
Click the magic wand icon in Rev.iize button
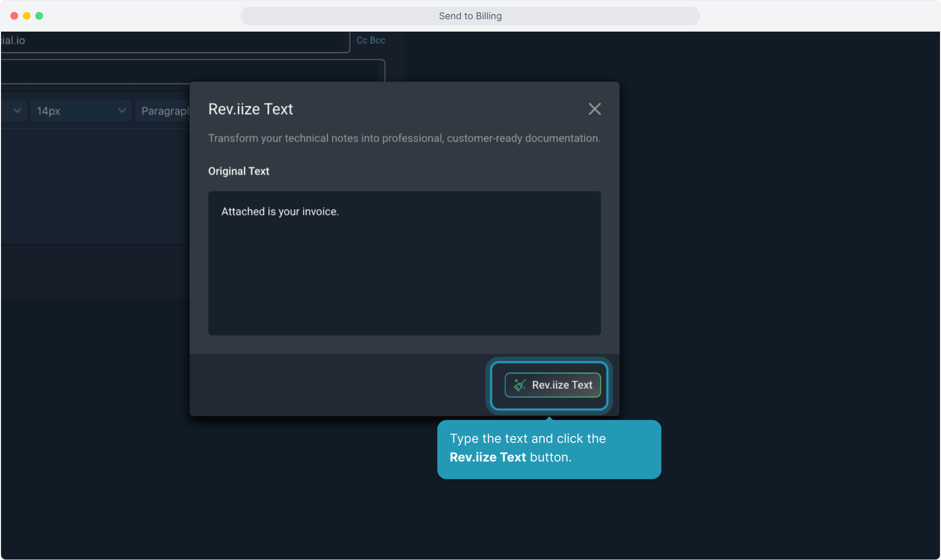519,385
